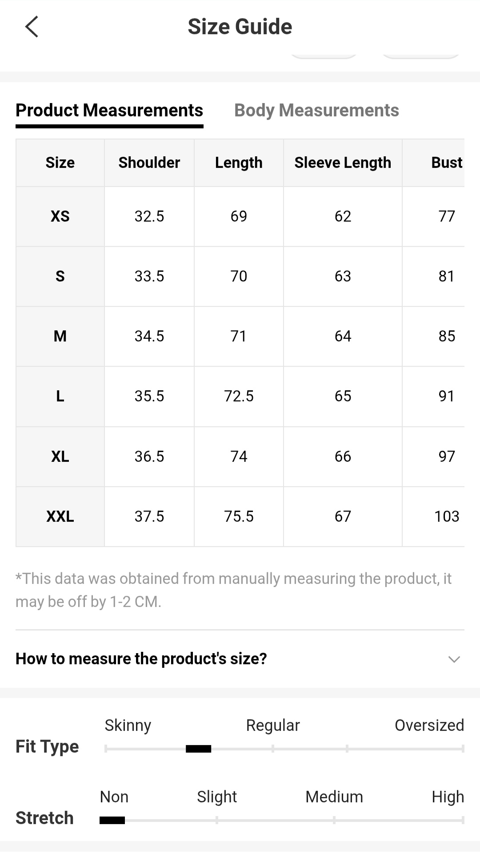Tap the Oversized fit type label

point(429,725)
